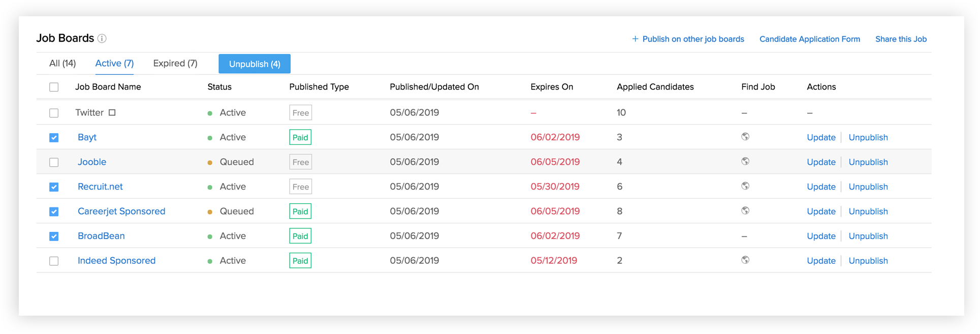Open the Candidate Application Form link
This screenshot has height=334, width=980.
click(809, 39)
